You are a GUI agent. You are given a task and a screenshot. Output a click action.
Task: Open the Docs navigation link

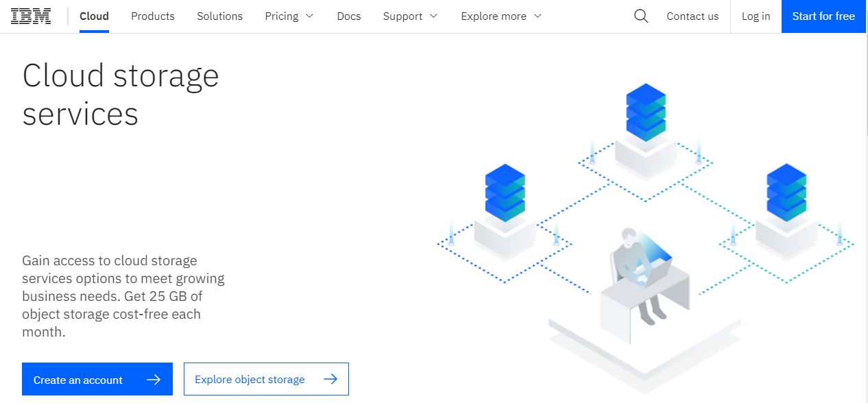[349, 16]
